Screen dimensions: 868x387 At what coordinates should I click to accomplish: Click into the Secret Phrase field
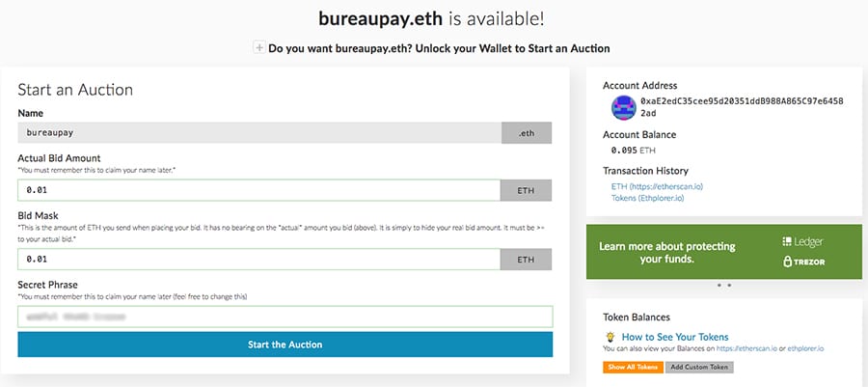coord(285,317)
